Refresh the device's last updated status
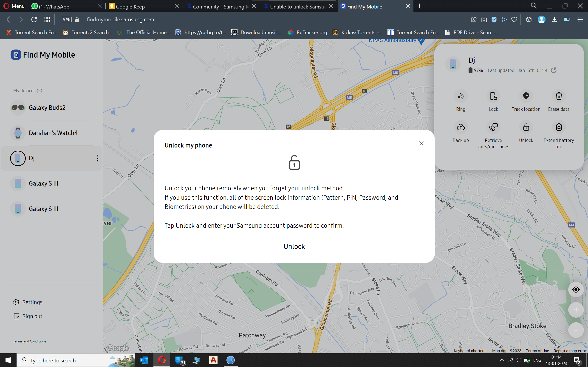Screen dimensions: 588x367 pyautogui.click(x=554, y=70)
